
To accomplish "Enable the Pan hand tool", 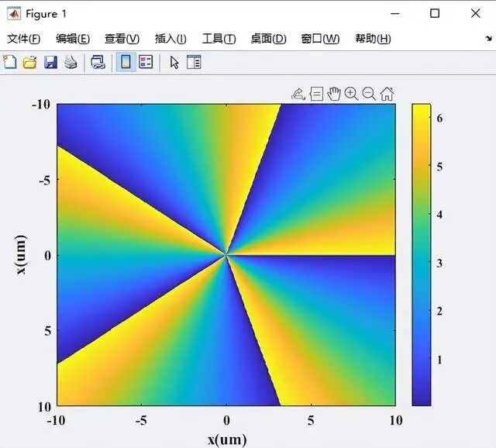I will 334,94.
